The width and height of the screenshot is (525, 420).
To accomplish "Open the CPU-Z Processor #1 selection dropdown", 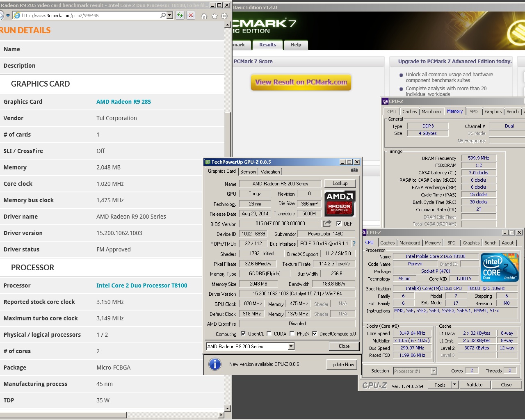I will click(x=434, y=371).
